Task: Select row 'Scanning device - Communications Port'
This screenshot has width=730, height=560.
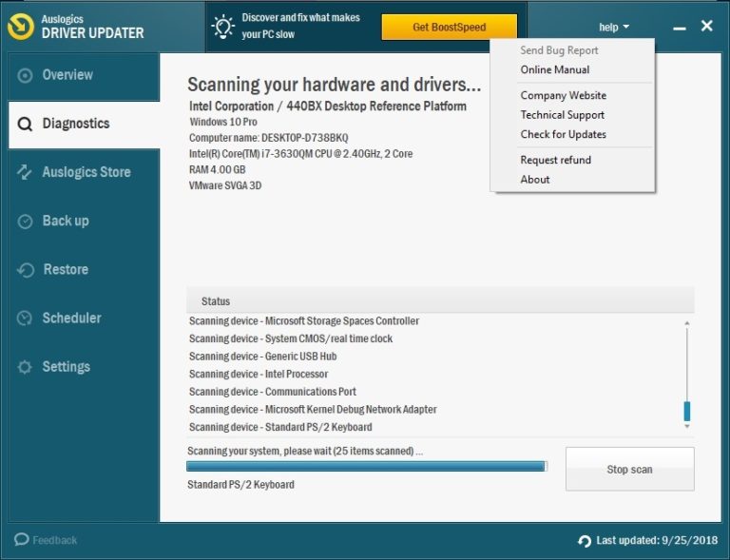Action: [273, 392]
